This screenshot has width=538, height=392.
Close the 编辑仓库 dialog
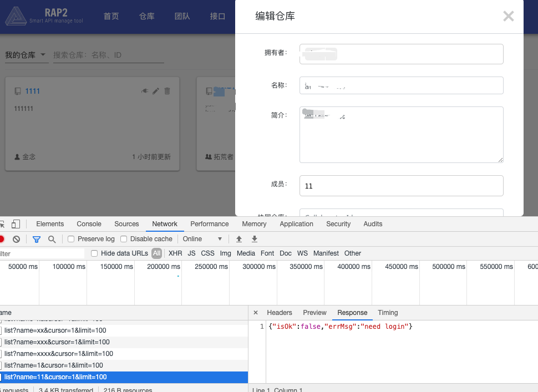click(508, 16)
